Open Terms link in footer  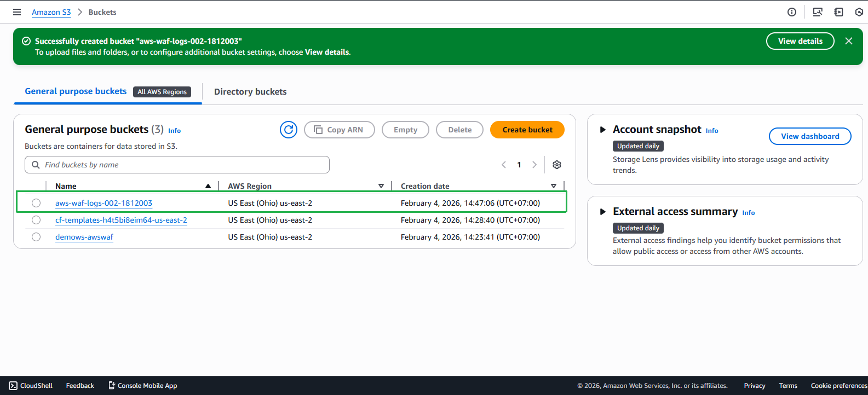pos(788,386)
